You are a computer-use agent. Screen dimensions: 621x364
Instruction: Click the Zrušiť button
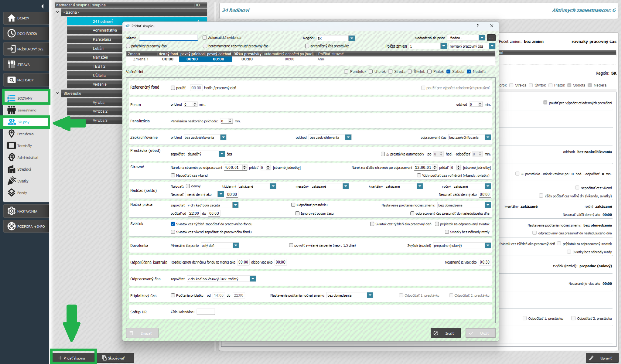click(x=445, y=333)
